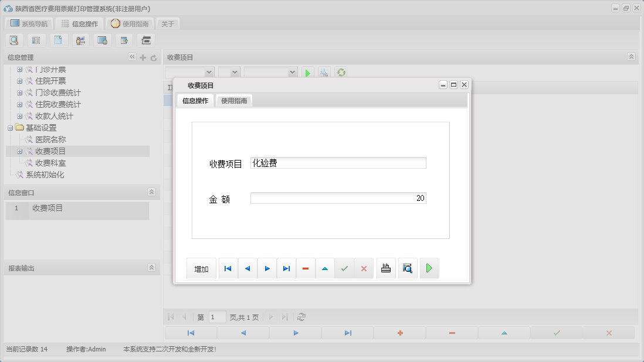
Task: Open the blank document icon on the toolbar
Action: 57,40
